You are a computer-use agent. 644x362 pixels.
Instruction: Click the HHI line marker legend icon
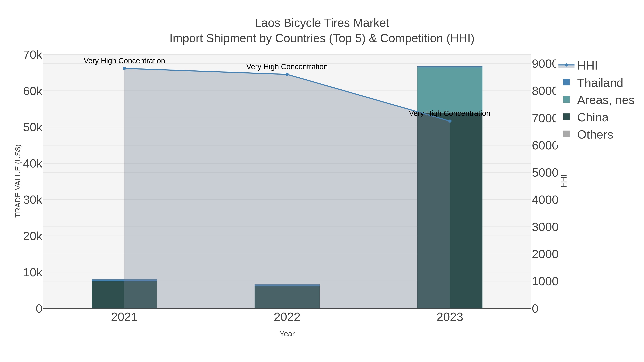point(566,65)
